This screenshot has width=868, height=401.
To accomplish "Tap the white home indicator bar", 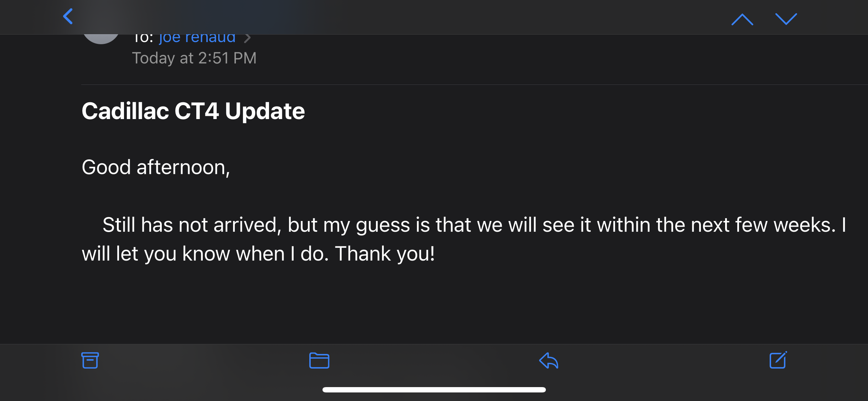I will [434, 390].
